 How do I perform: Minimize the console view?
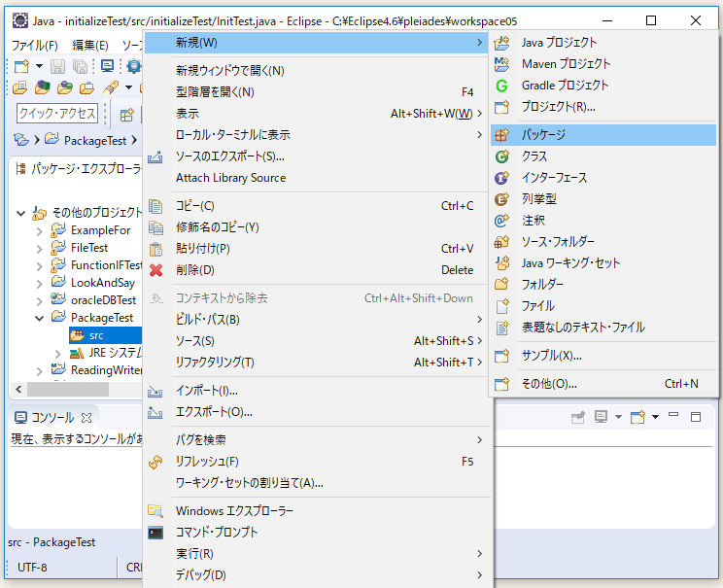click(x=673, y=415)
